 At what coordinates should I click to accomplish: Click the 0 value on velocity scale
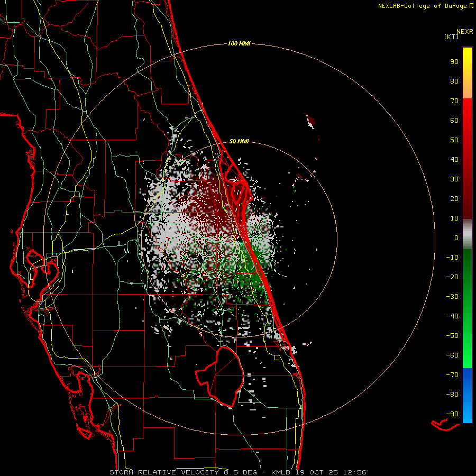pyautogui.click(x=456, y=238)
